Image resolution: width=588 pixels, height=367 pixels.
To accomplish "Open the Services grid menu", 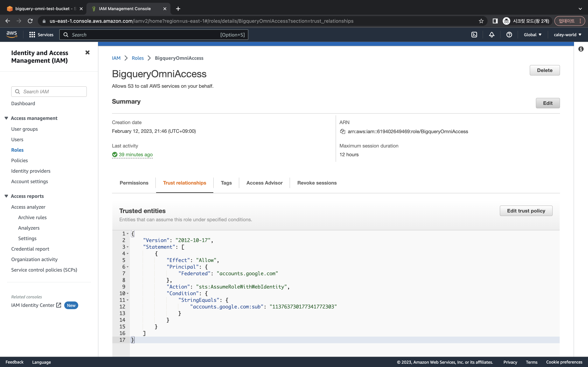I will click(41, 35).
